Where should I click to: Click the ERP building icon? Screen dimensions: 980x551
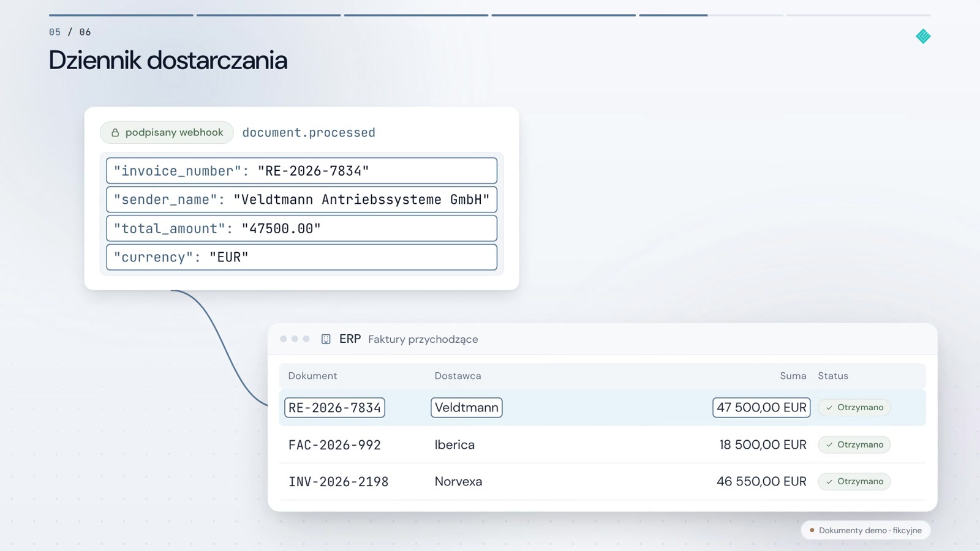click(326, 339)
